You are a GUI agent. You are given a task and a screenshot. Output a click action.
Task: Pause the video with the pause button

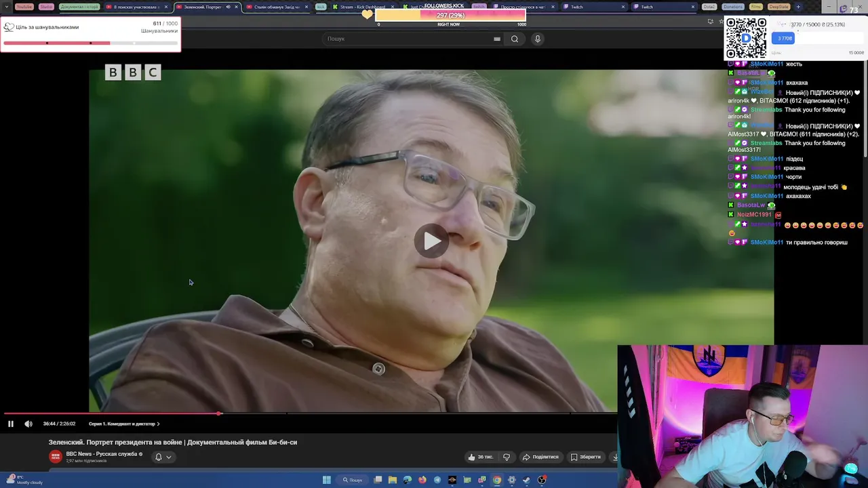pyautogui.click(x=11, y=424)
